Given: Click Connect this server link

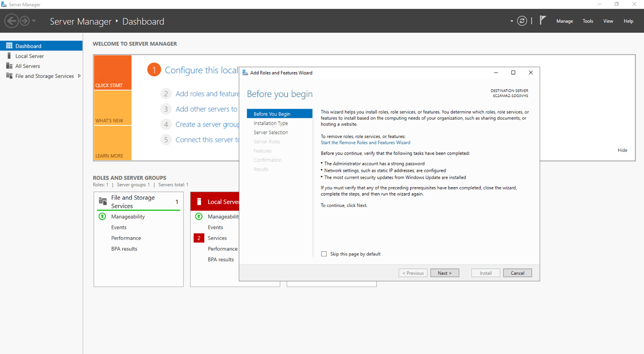Looking at the screenshot, I should click(x=207, y=140).
